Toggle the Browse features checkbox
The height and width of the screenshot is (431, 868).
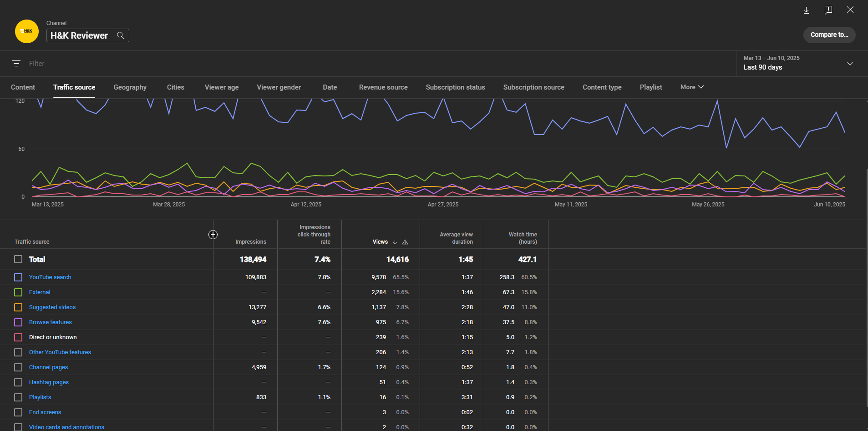pyautogui.click(x=18, y=322)
